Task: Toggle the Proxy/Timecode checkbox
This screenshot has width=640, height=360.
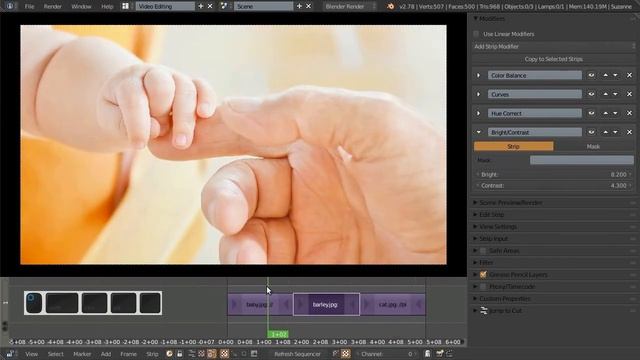Action: (484, 287)
